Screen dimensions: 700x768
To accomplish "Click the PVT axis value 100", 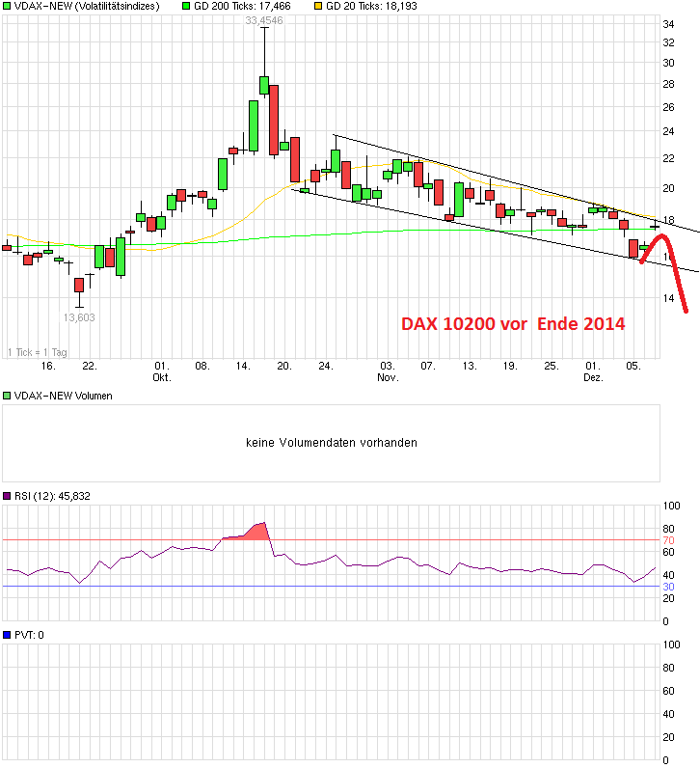I will click(x=672, y=645).
